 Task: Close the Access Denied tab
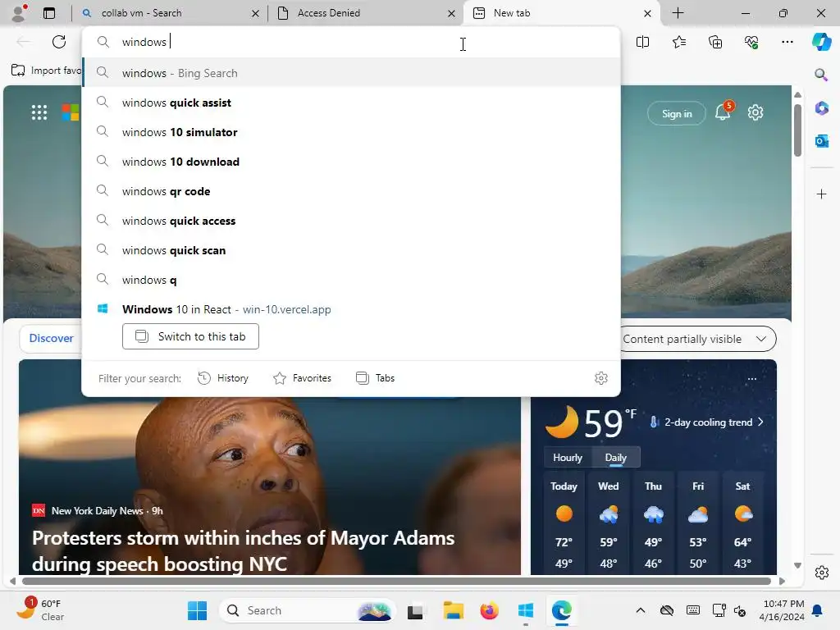(452, 13)
